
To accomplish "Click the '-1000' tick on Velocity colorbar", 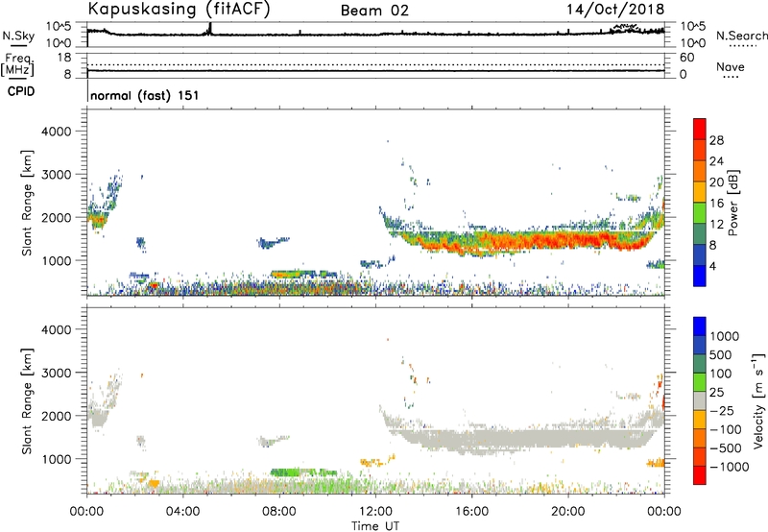I will (x=729, y=467).
